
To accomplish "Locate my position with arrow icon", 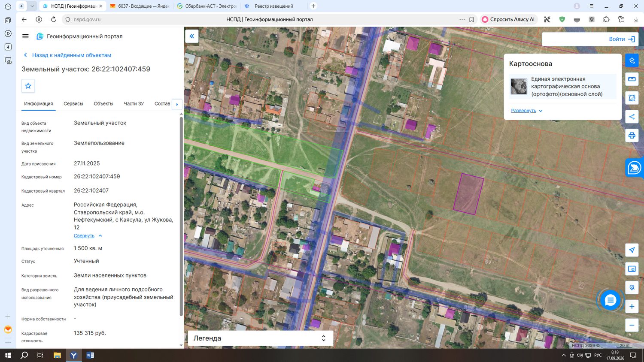I will (x=632, y=250).
